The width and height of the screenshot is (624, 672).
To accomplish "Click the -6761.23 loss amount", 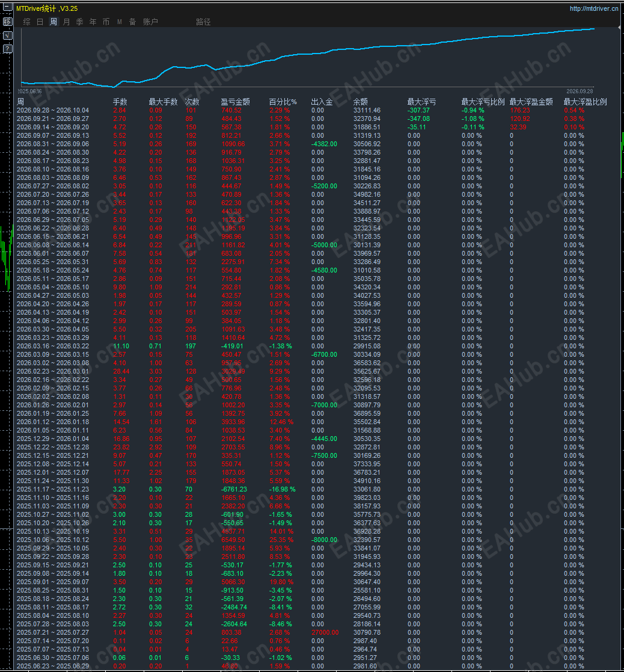I will click(234, 489).
